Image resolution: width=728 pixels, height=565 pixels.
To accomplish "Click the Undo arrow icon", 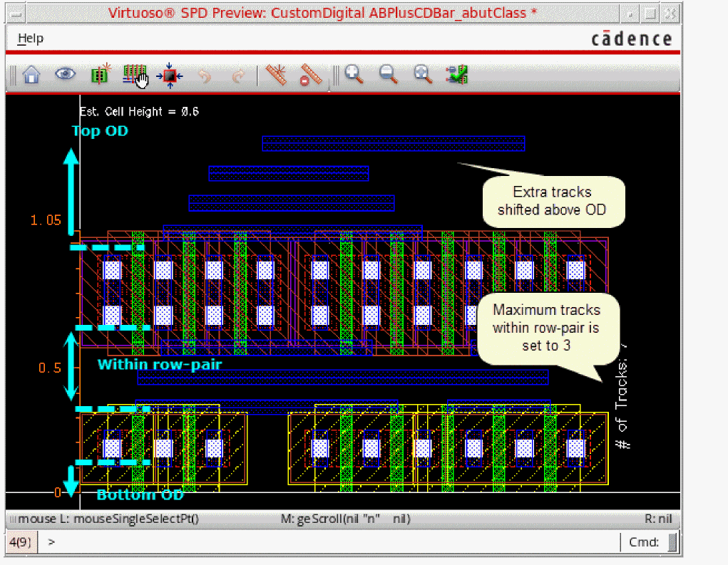I will click(x=205, y=76).
